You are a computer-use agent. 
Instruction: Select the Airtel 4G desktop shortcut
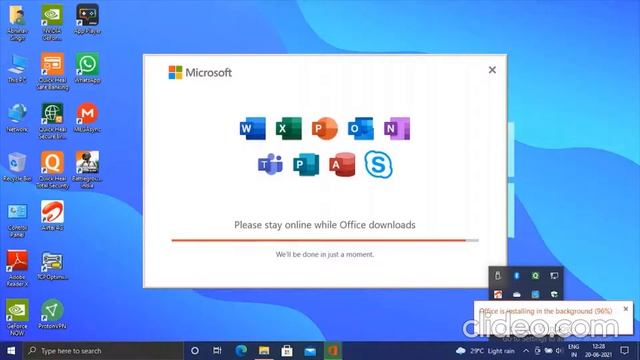pos(52,216)
